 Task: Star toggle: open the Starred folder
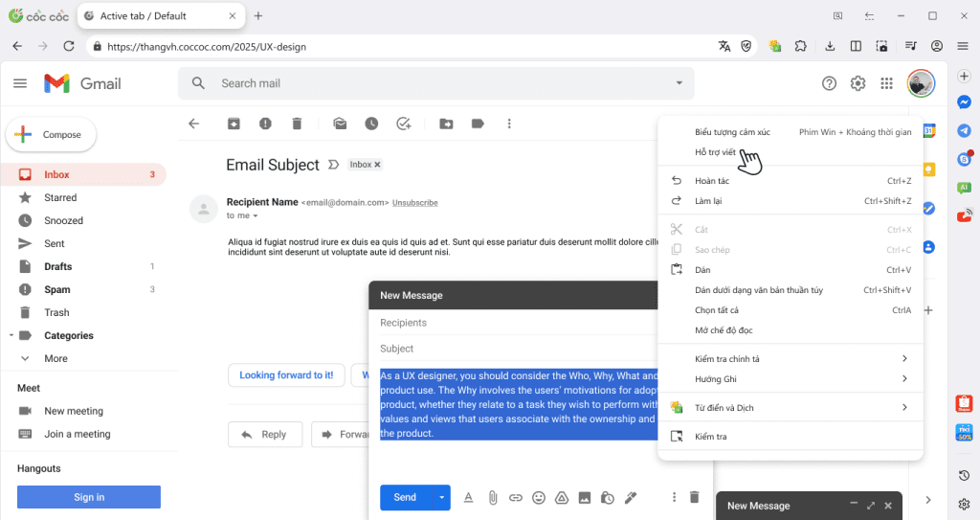point(59,197)
